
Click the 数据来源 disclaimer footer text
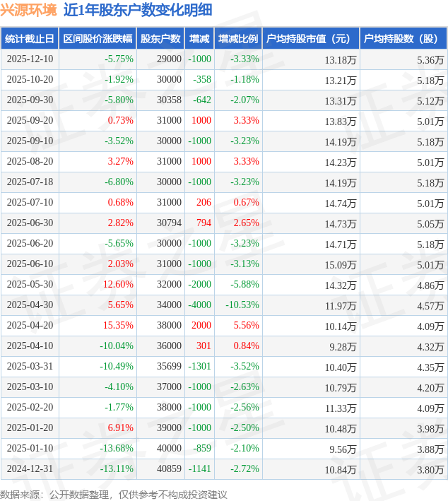[114, 494]
